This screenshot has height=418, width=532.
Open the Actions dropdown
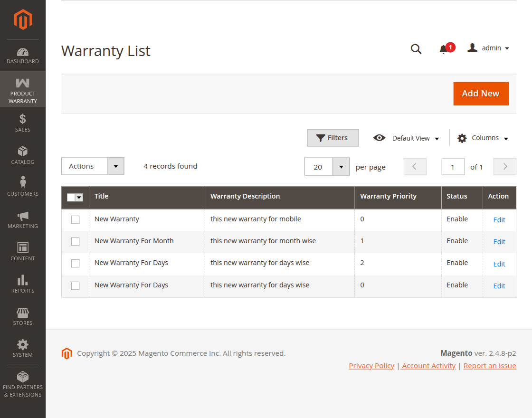(x=93, y=166)
